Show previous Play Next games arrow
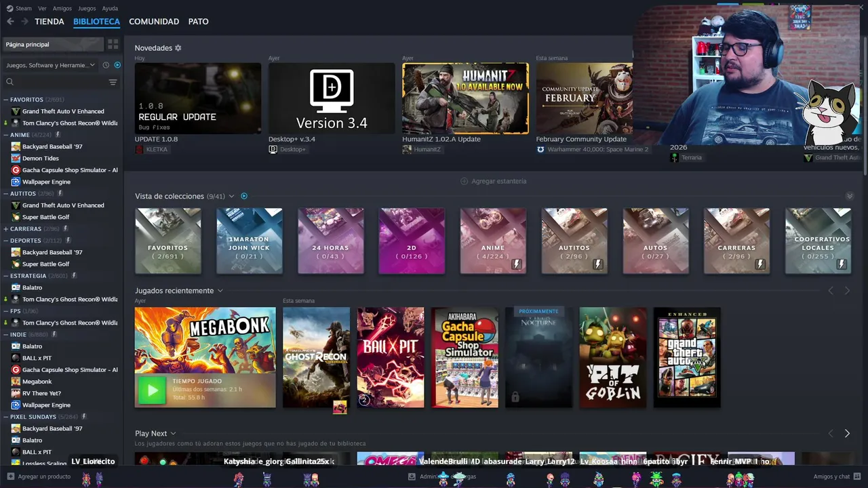The width and height of the screenshot is (868, 488). [831, 433]
